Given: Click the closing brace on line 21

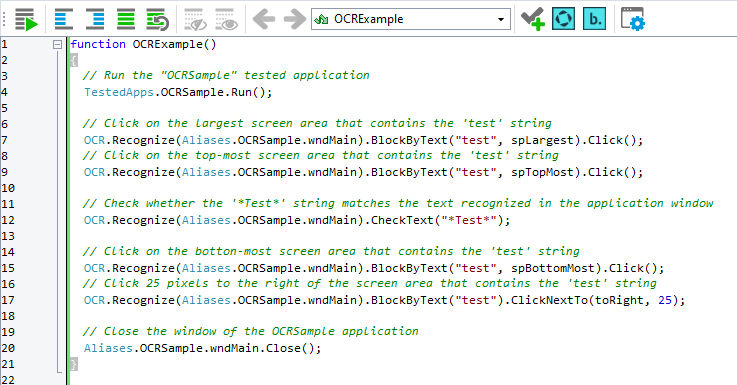Looking at the screenshot, I should (73, 364).
